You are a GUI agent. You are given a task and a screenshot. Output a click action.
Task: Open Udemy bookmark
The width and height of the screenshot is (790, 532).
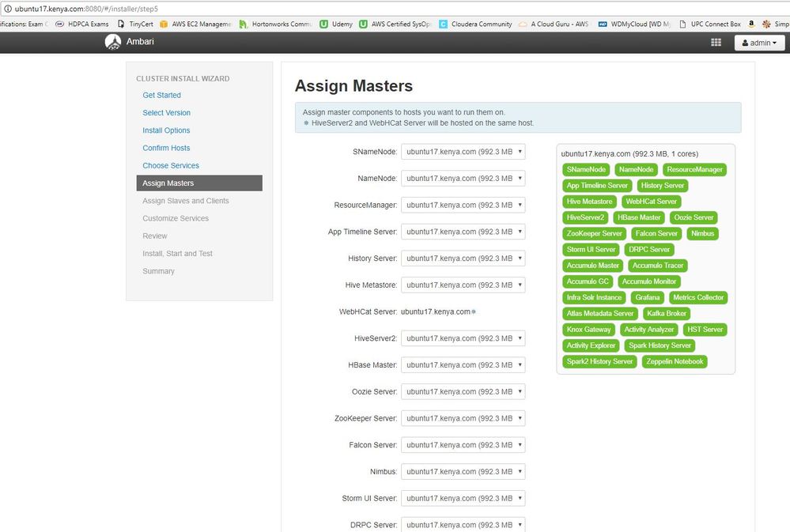336,24
